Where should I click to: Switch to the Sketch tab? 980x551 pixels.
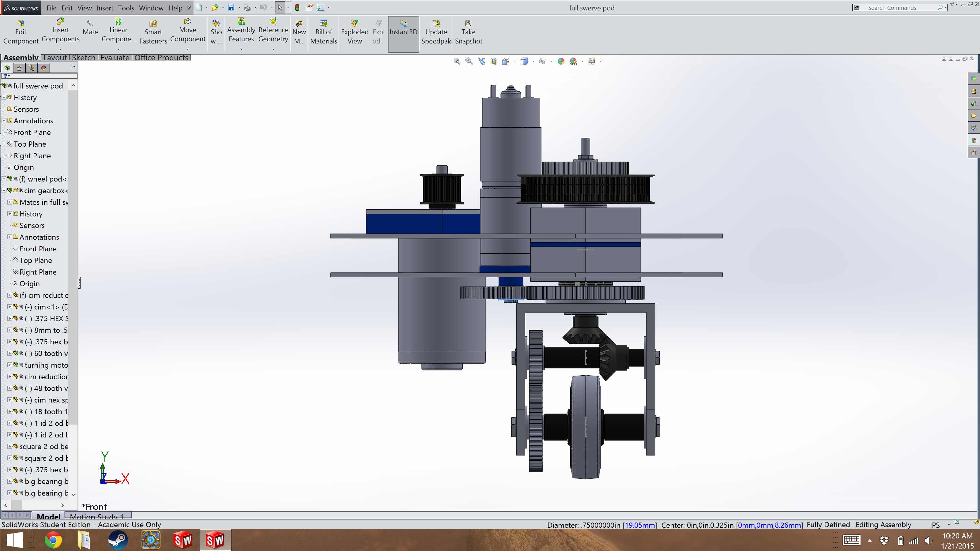click(84, 58)
